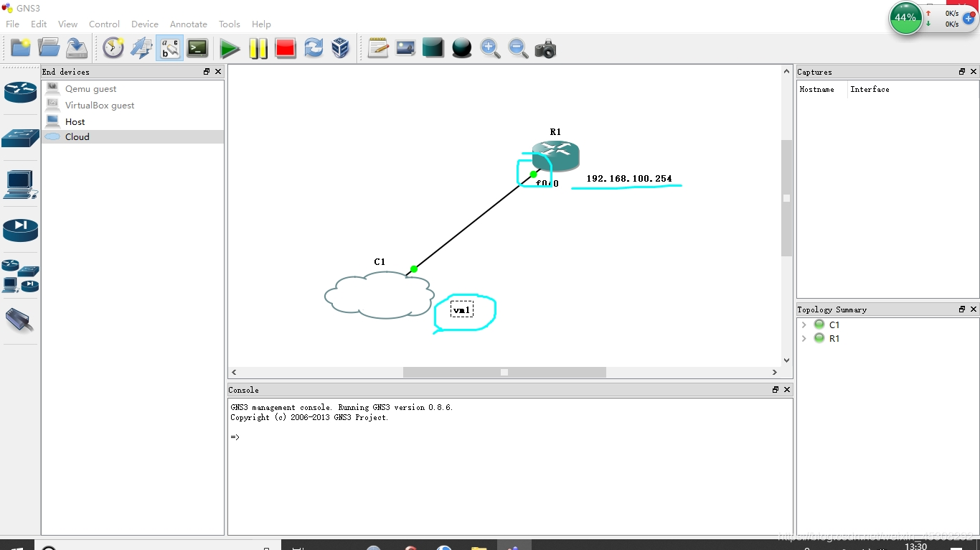Float the Captures panel
Viewport: 980px width, 550px height.
pyautogui.click(x=962, y=72)
